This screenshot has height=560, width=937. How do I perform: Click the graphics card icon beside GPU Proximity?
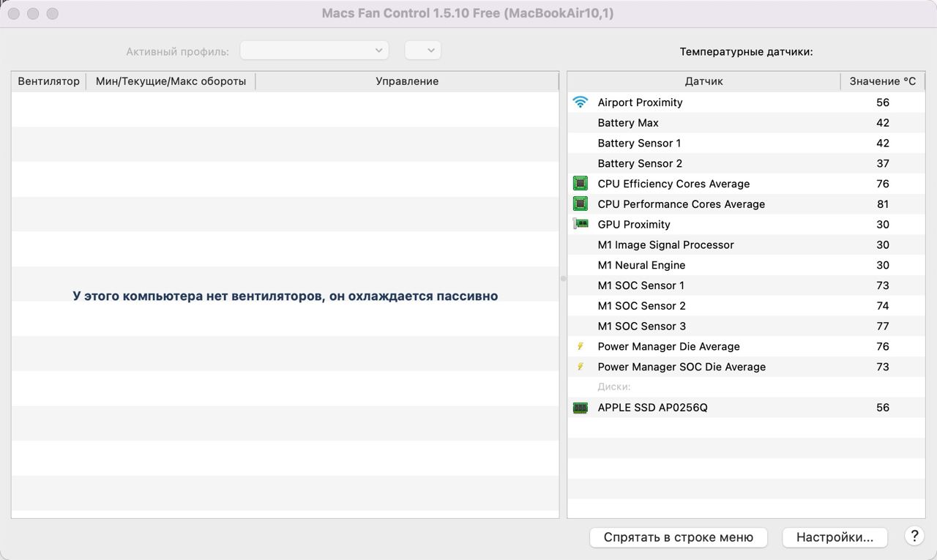[x=581, y=225]
